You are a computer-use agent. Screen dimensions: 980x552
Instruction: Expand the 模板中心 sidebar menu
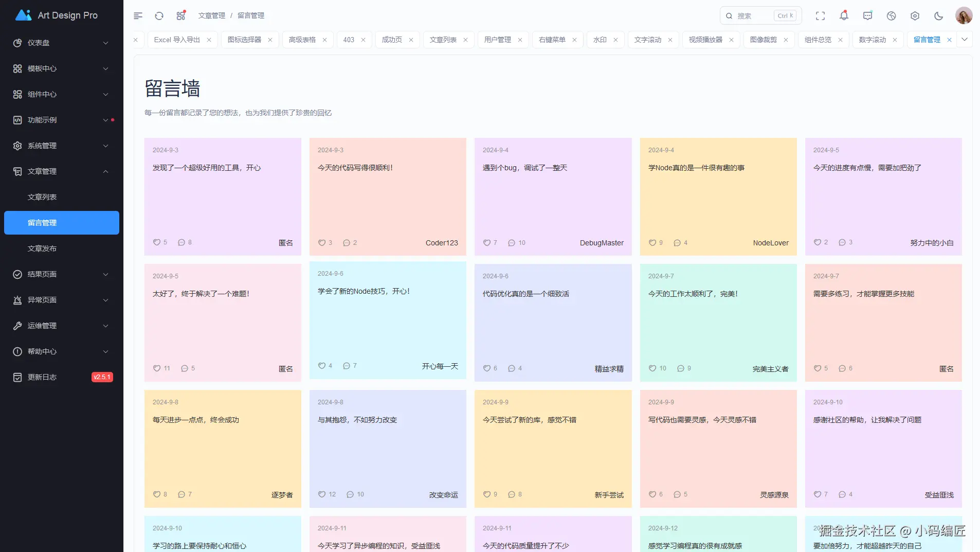click(62, 68)
